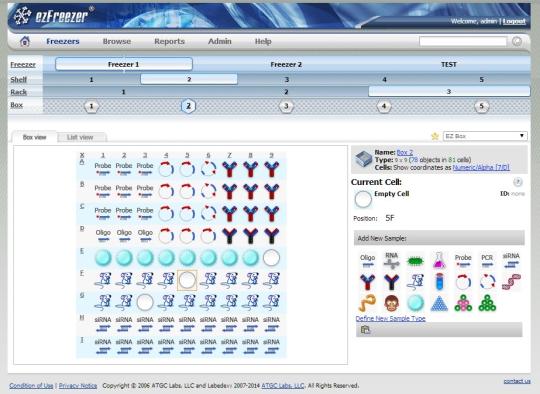Open the Reports menu
The height and width of the screenshot is (394, 540).
169,41
